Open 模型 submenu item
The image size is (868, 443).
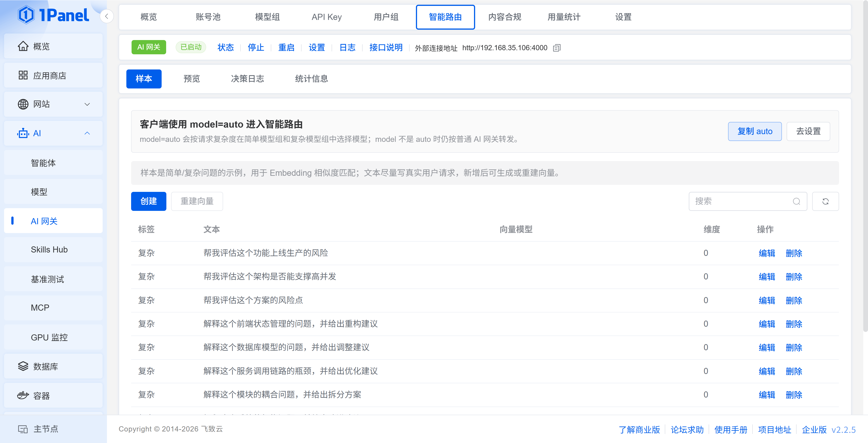[53, 192]
